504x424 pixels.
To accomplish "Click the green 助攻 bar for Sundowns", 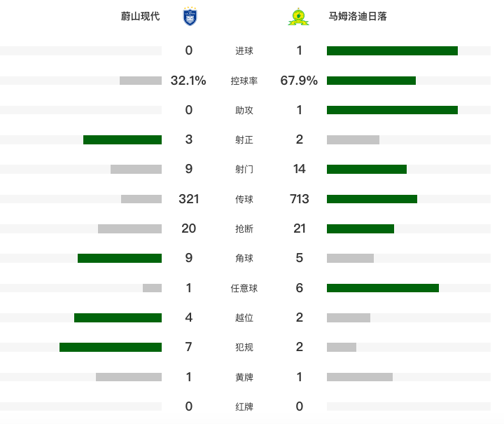I will coord(392,110).
